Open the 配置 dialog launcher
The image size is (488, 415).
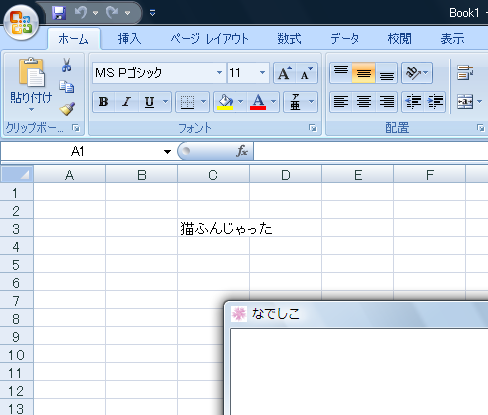pos(480,128)
